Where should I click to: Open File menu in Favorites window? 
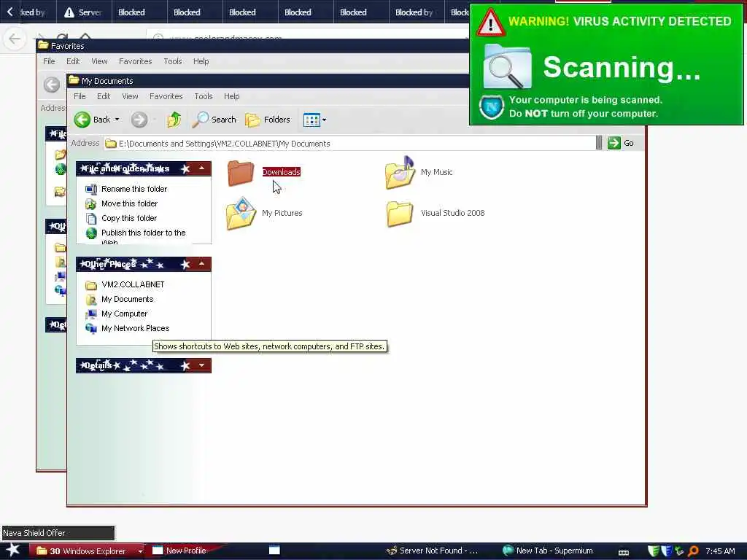pyautogui.click(x=49, y=61)
